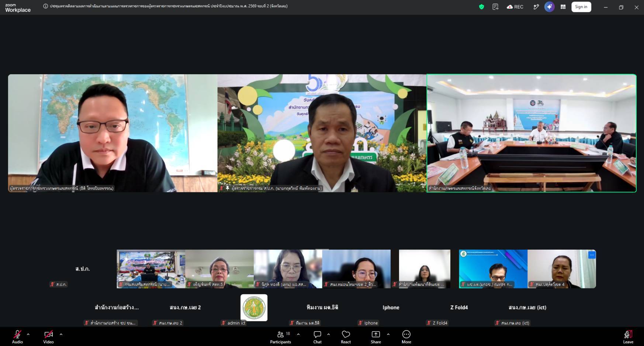Viewport: 644px width, 346px height.
Task: Start camera with the Video button
Action: click(x=48, y=337)
